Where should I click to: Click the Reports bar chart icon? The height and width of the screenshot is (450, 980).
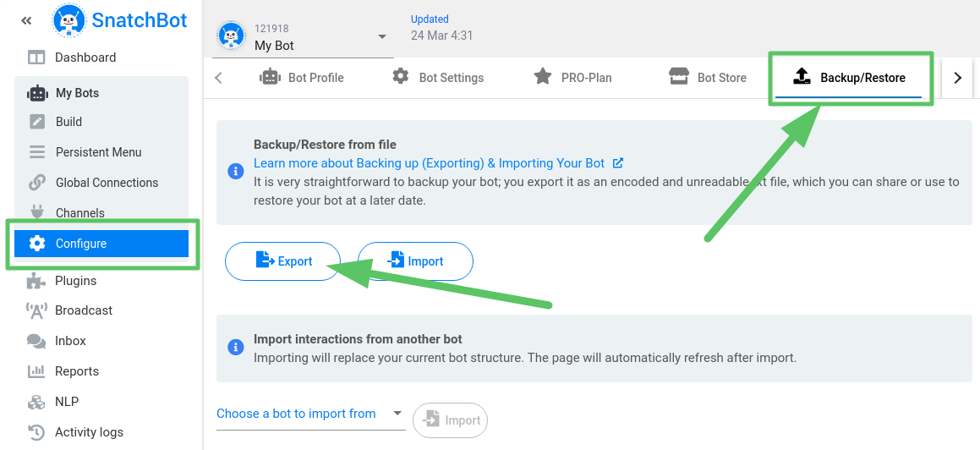(x=36, y=371)
